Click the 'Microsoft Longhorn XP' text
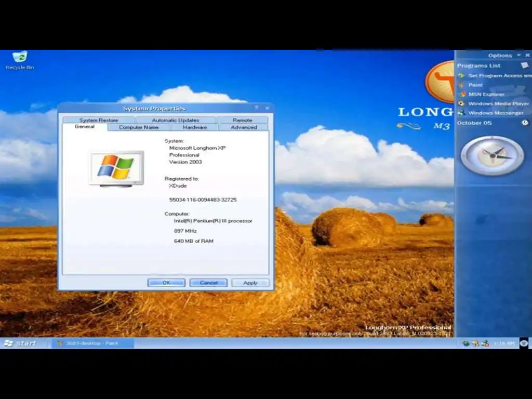532x399 pixels. [197, 148]
